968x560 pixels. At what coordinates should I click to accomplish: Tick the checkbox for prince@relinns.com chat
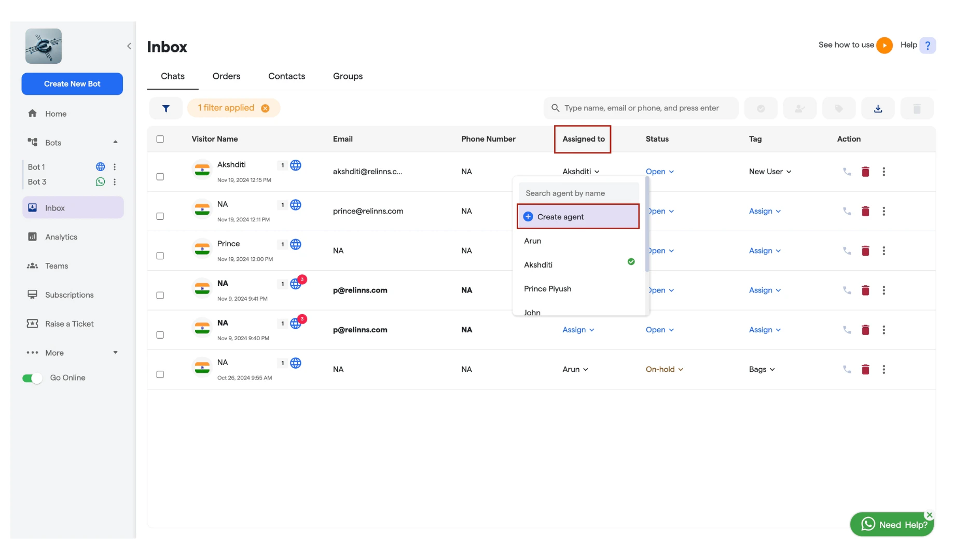160,216
